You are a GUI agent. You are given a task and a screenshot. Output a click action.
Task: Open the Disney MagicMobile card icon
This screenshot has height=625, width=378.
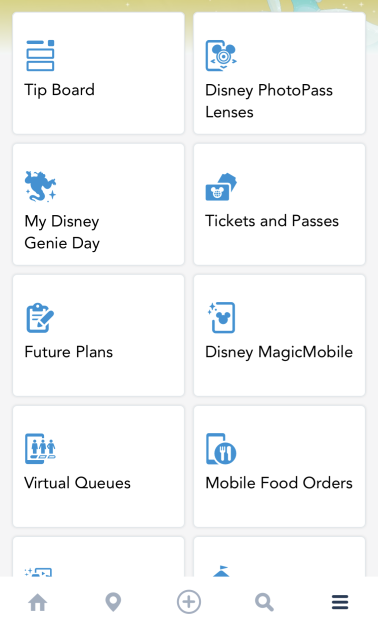click(221, 317)
